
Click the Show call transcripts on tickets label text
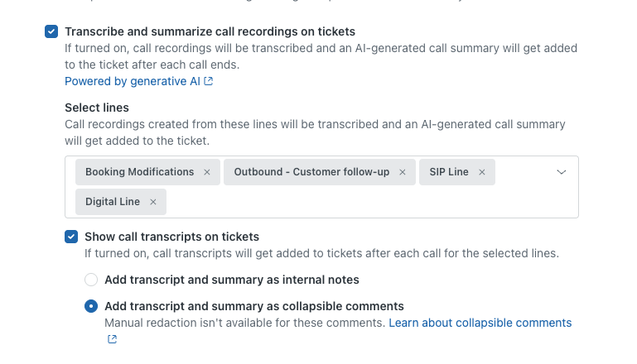tap(171, 237)
